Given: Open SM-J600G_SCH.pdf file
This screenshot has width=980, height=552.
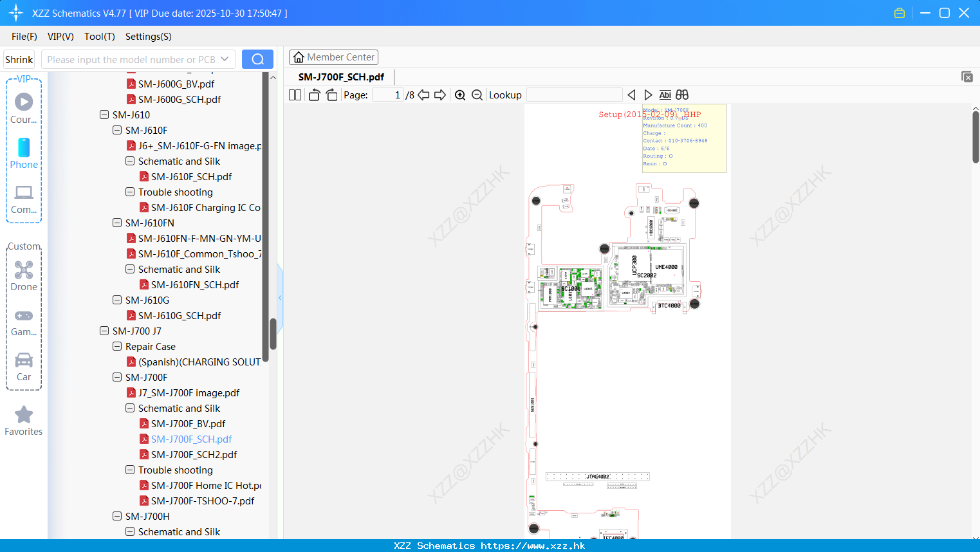Looking at the screenshot, I should 180,100.
